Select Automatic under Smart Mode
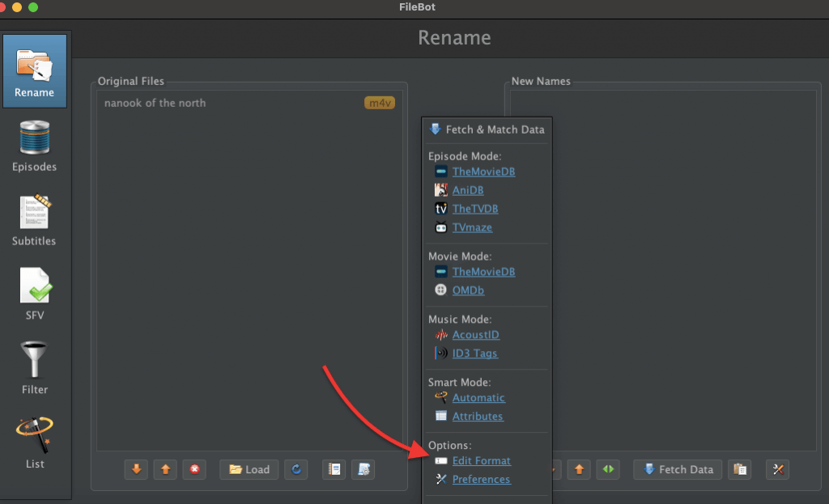The height and width of the screenshot is (504, 829). point(478,397)
